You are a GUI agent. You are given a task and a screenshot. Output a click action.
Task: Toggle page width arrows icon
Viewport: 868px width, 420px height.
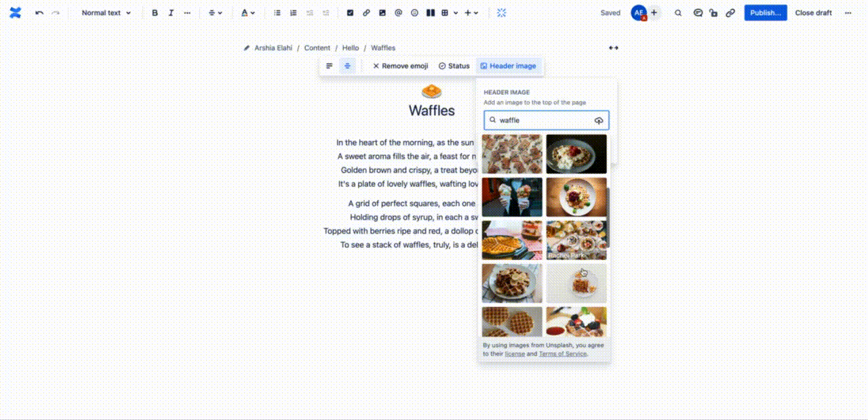614,48
